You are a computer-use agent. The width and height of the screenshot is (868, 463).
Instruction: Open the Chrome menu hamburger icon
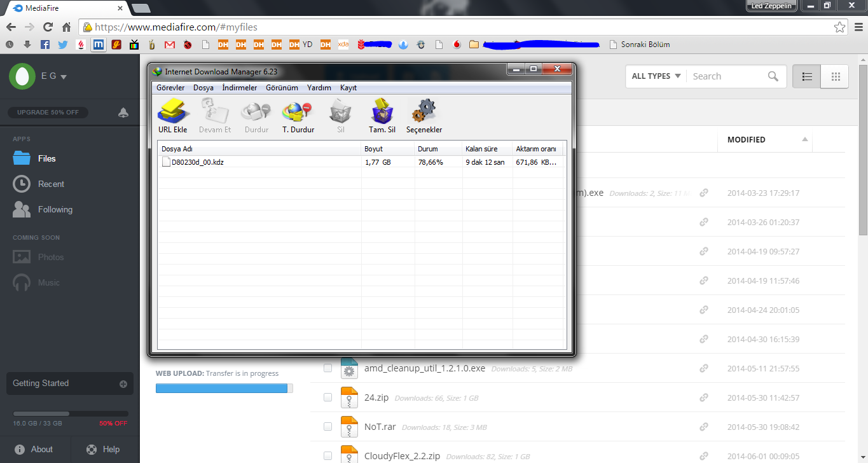[858, 27]
